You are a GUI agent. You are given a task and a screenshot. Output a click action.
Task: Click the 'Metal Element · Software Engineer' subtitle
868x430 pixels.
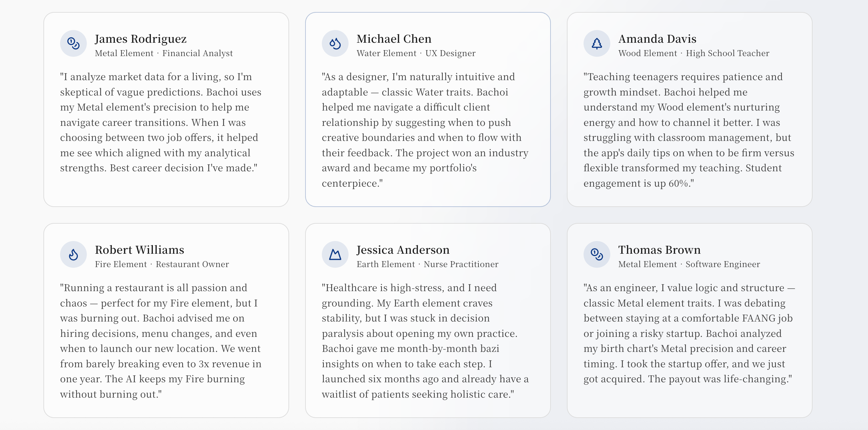[x=689, y=264]
